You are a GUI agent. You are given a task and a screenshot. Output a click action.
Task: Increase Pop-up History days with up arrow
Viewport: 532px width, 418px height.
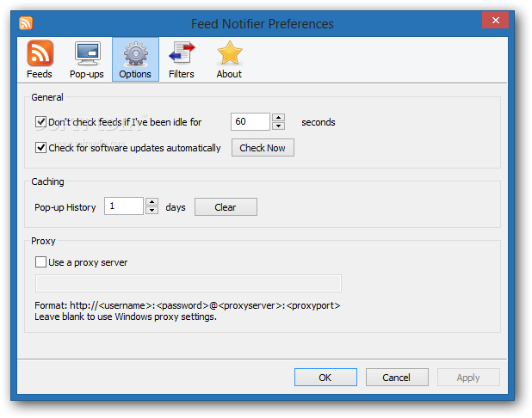[x=152, y=202]
